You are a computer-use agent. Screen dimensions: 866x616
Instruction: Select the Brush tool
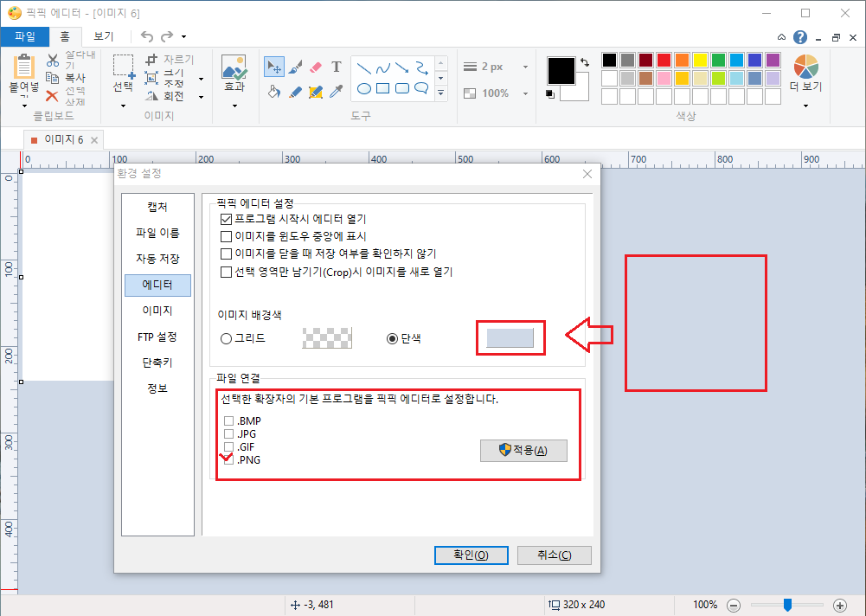pyautogui.click(x=295, y=67)
